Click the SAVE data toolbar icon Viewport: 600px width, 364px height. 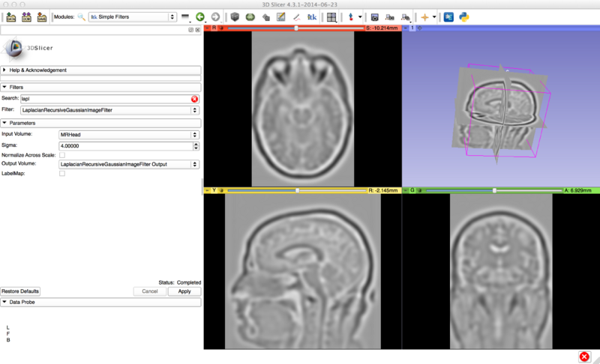click(x=41, y=17)
